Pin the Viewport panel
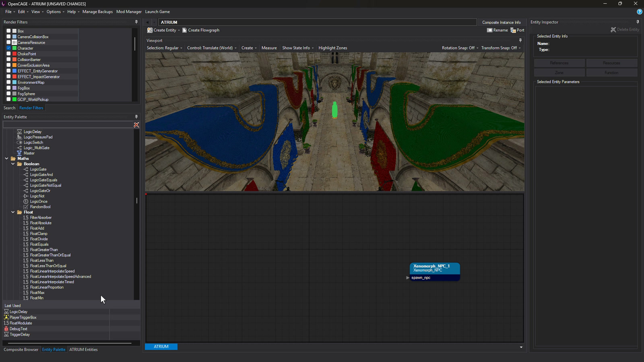 tap(520, 40)
